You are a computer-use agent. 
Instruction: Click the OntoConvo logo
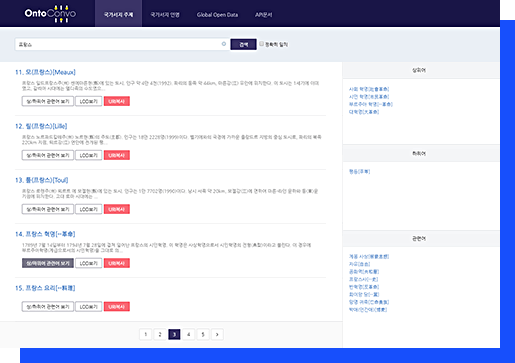point(50,14)
